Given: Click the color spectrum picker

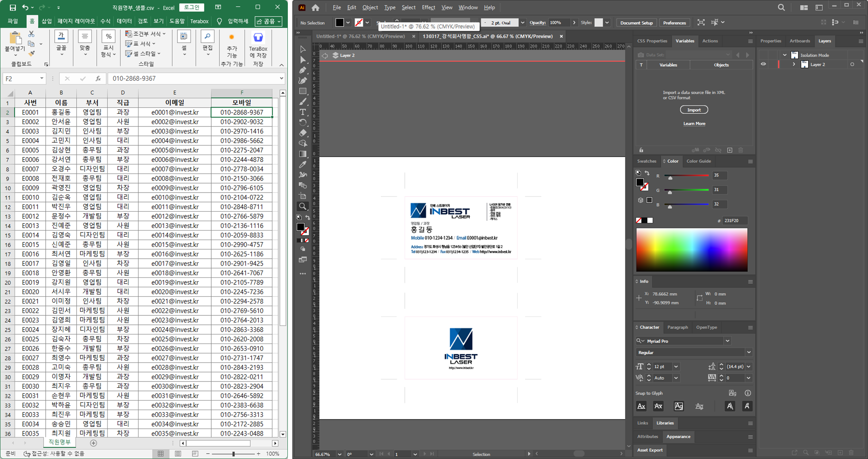Looking at the screenshot, I should [691, 250].
